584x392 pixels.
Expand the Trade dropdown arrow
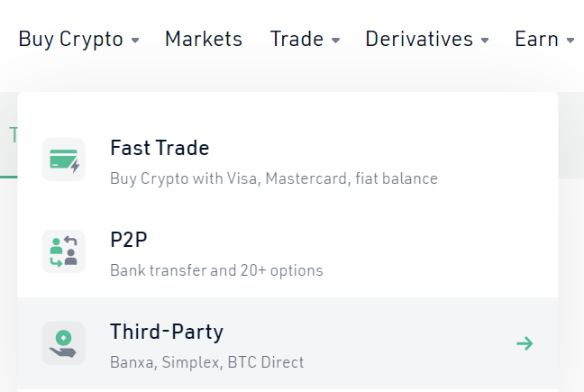[336, 41]
